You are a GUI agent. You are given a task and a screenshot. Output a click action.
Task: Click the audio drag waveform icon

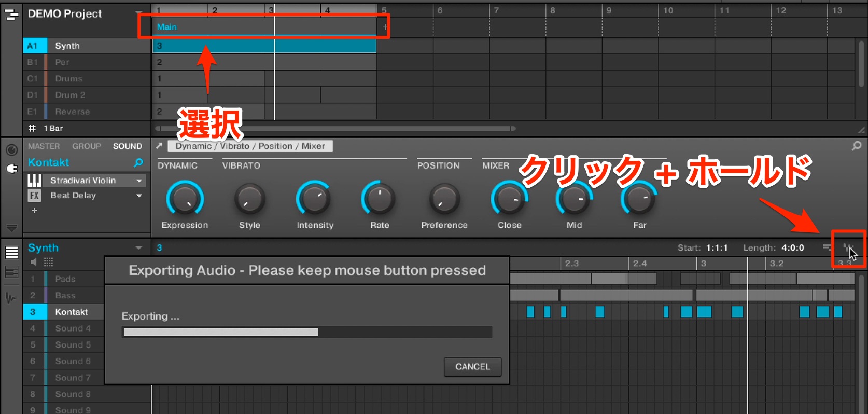(x=847, y=247)
